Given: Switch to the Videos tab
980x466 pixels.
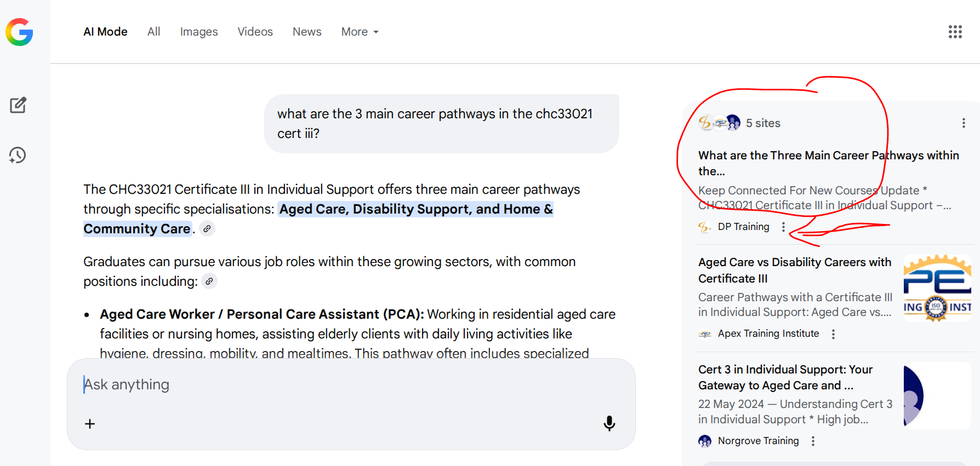Looking at the screenshot, I should point(255,32).
